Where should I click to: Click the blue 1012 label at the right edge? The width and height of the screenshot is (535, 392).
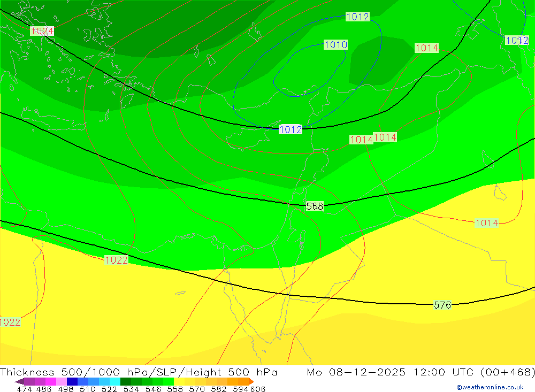click(x=517, y=40)
